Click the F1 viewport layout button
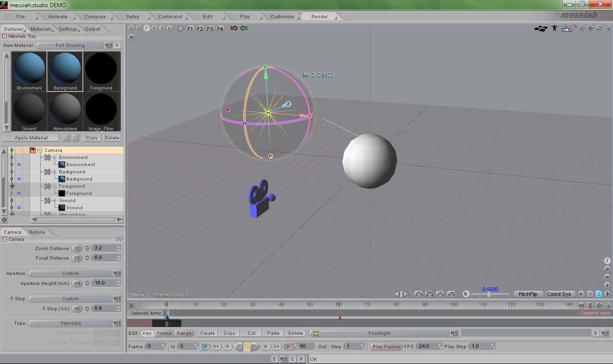This screenshot has width=613, height=364. pos(190,29)
